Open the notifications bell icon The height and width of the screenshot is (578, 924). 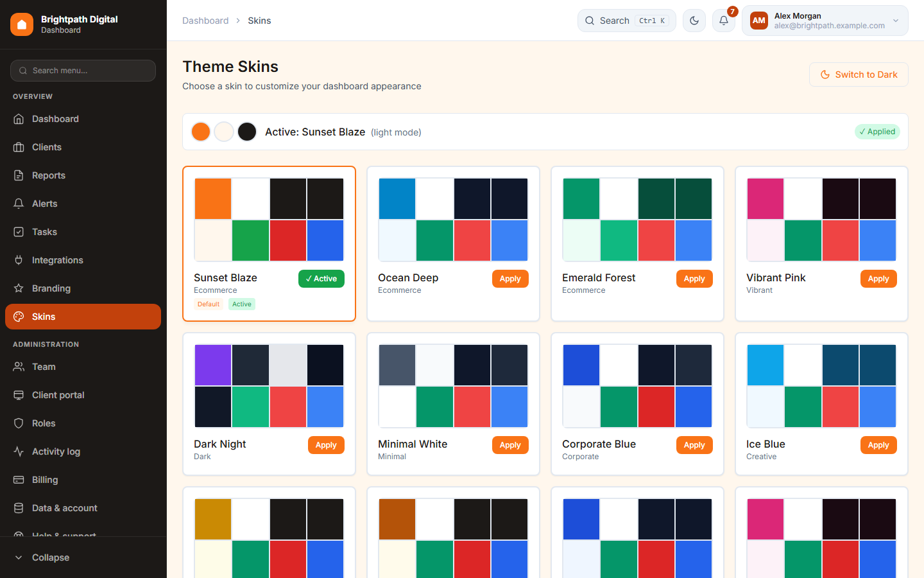click(724, 21)
